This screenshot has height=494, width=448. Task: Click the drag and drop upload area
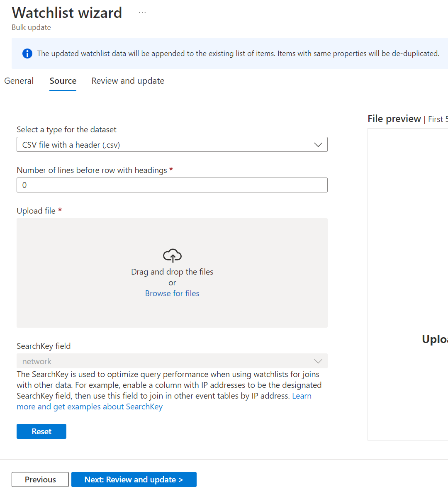[172, 273]
